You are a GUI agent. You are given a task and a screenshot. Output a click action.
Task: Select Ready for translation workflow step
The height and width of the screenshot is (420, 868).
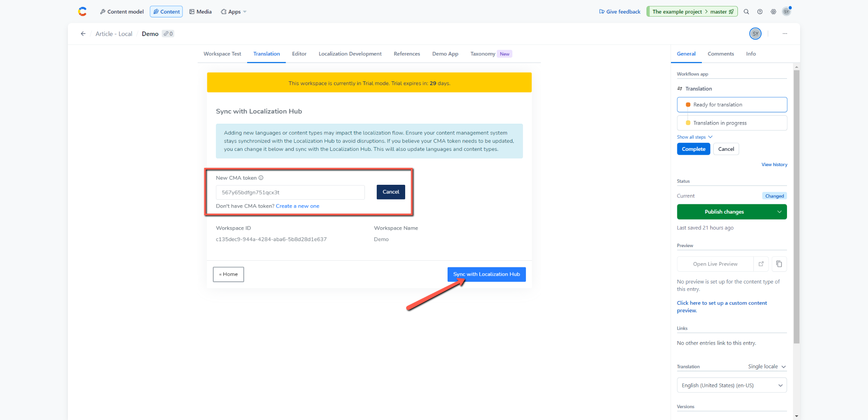732,105
